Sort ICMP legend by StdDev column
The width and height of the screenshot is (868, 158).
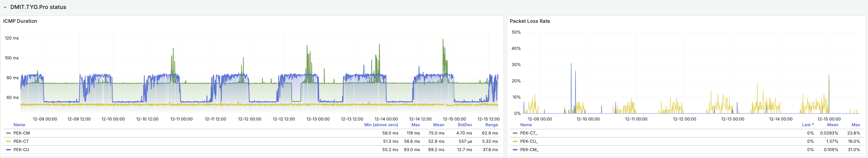pos(464,125)
